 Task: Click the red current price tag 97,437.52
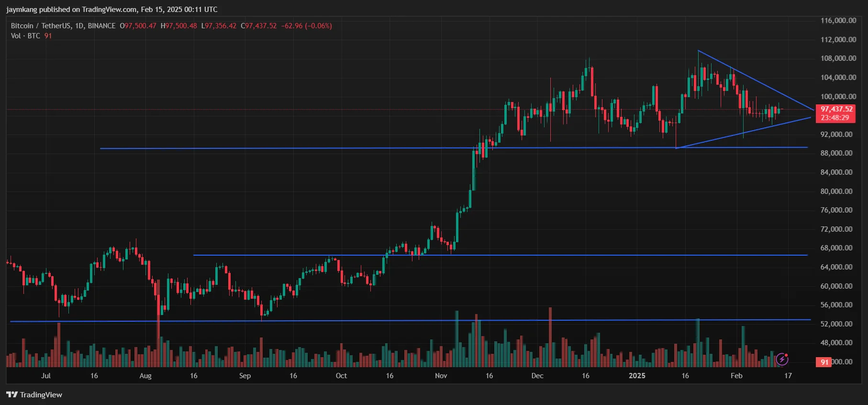click(836, 109)
